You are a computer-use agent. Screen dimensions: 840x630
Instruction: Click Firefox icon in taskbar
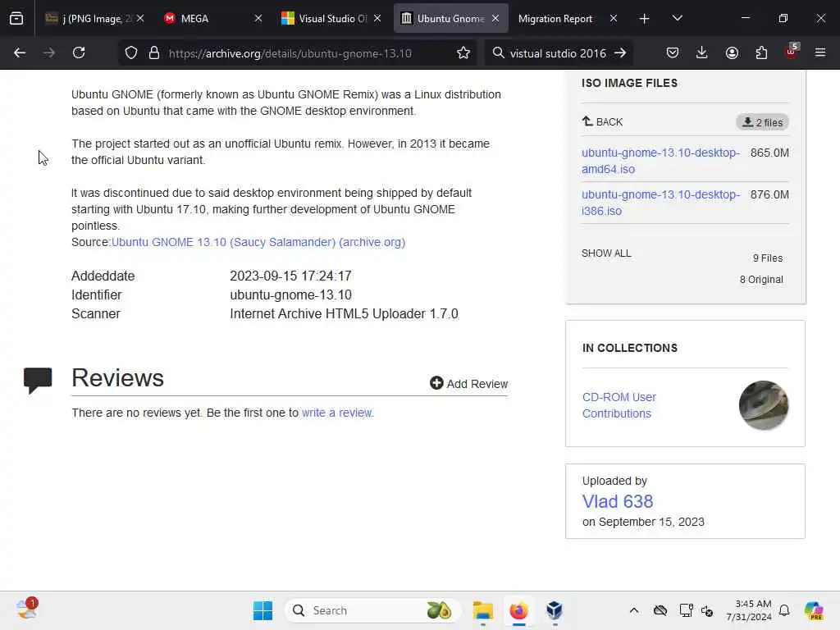(518, 610)
